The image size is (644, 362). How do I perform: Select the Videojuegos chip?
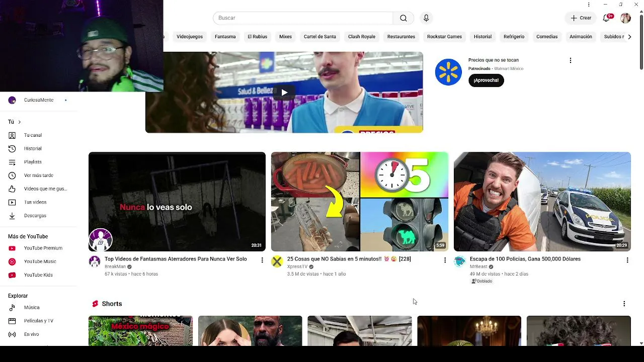point(190,37)
